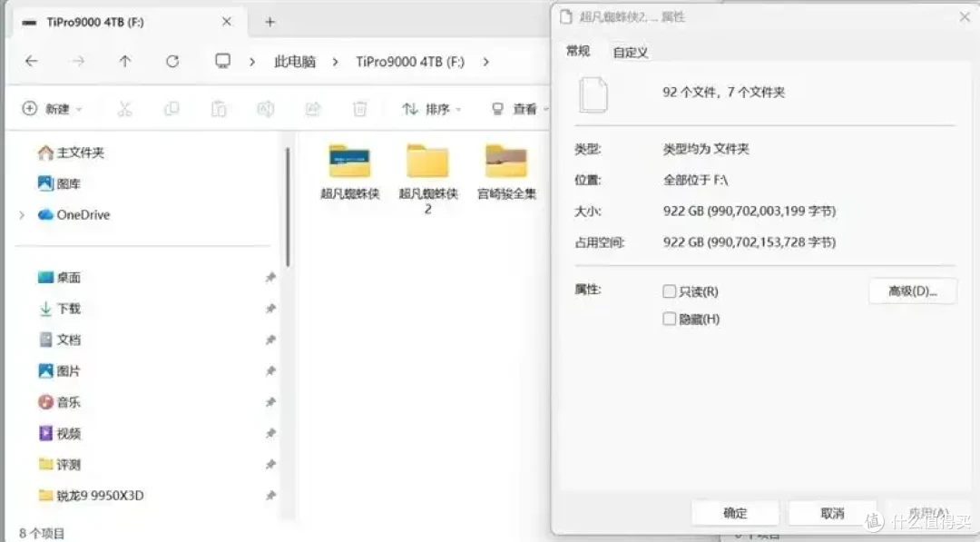Viewport: 980px width, 542px height.
Task: Open 评测 folder in quick access
Action: [x=59, y=465]
